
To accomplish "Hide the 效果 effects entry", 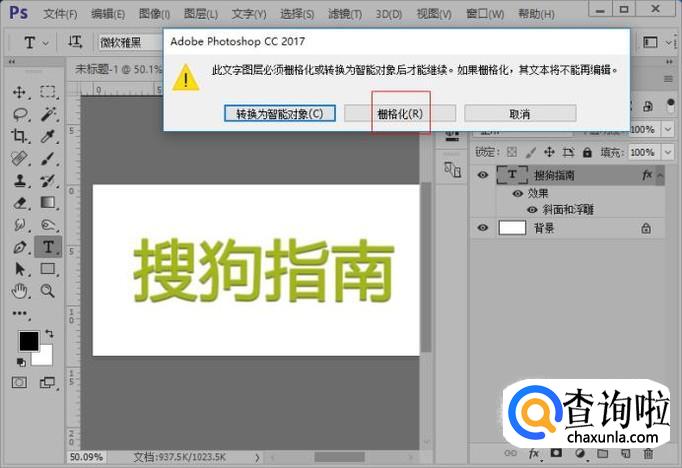I will [x=518, y=193].
